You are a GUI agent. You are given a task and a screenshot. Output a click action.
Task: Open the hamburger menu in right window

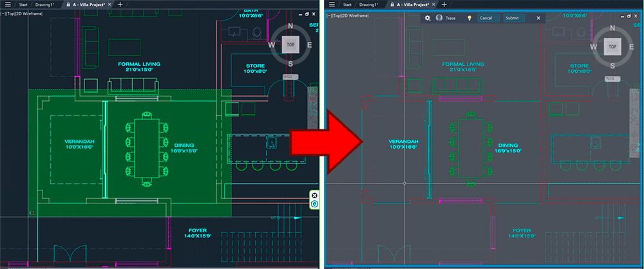point(332,5)
